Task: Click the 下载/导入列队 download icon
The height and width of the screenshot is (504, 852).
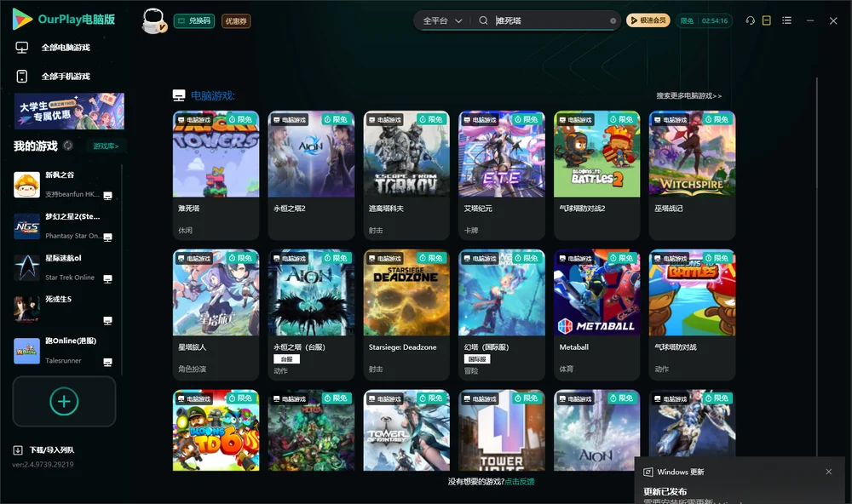Action: 18,450
